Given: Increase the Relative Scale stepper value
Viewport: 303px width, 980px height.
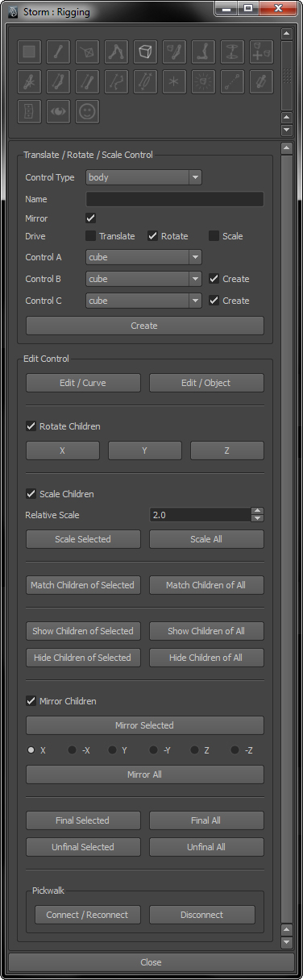Looking at the screenshot, I should 257,510.
